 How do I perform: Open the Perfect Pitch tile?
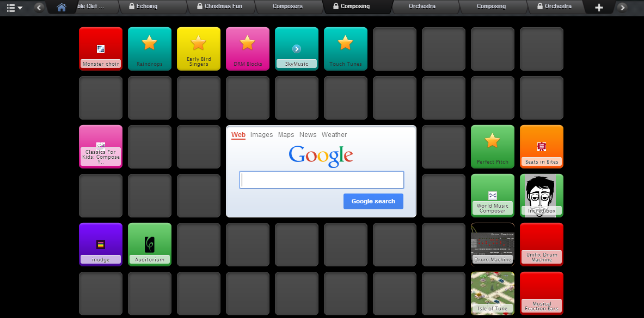493,146
